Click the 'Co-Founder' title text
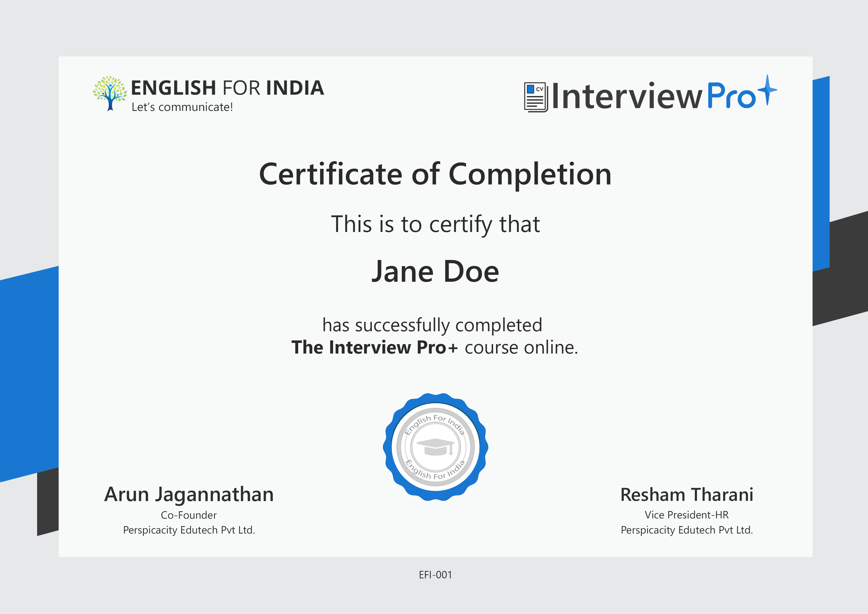Screen dimensions: 868x614 coord(189,515)
